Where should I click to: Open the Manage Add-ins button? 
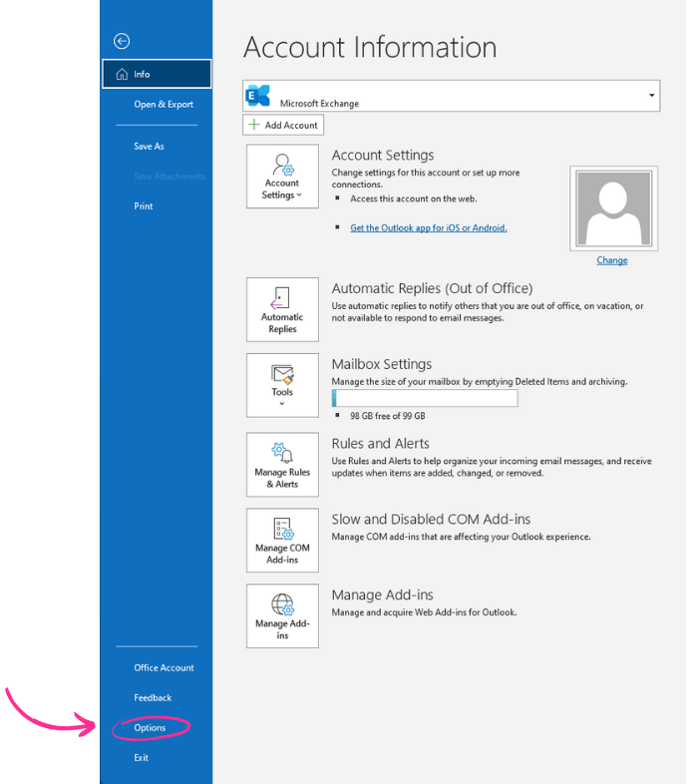[x=282, y=616]
